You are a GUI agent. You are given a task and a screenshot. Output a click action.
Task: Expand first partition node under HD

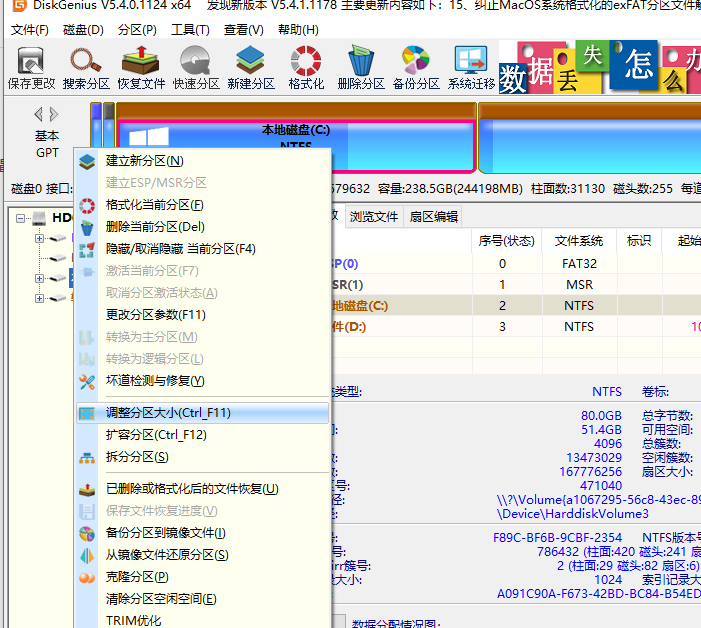click(x=39, y=238)
